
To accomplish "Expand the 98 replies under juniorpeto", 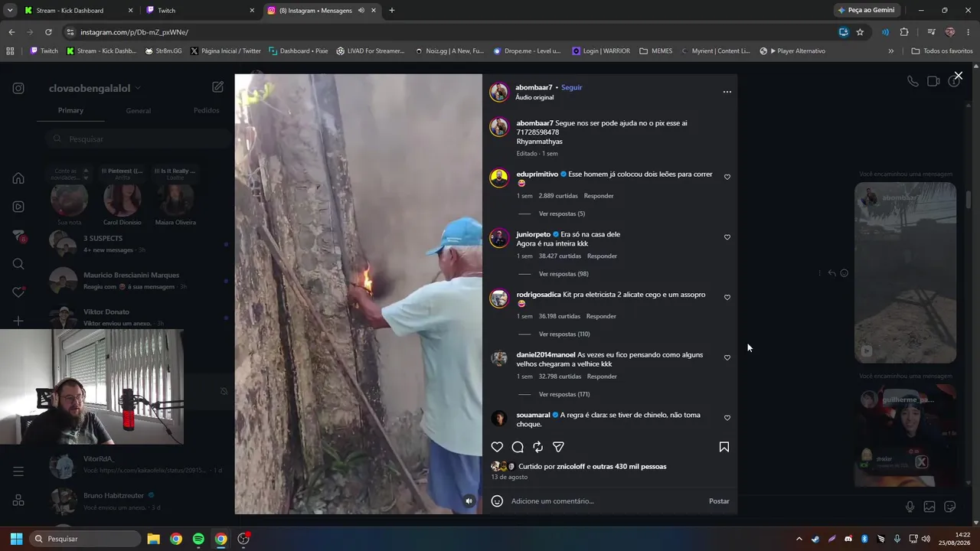I will (563, 274).
